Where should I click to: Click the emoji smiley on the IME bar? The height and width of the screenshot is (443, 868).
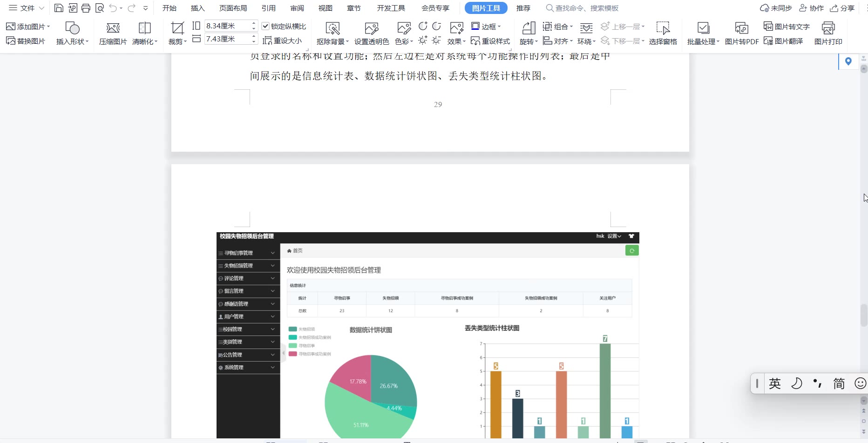[x=861, y=383]
